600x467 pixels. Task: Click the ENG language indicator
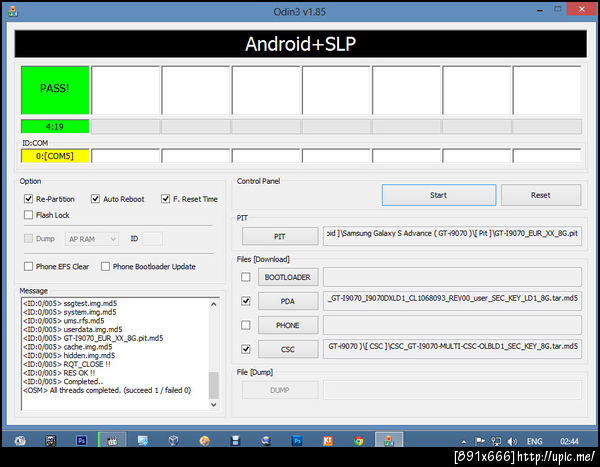coord(534,441)
